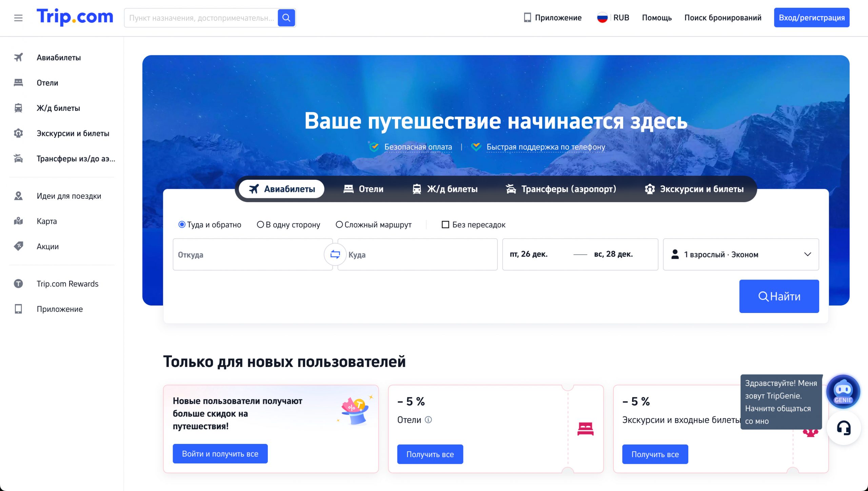Click the blue search magnifier button
Viewport: 868px width, 491px height.
[x=286, y=18]
